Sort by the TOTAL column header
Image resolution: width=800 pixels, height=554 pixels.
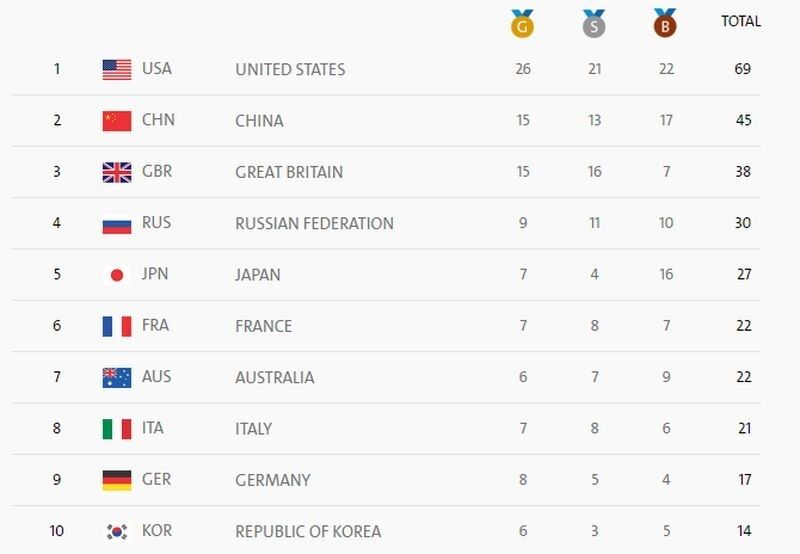pyautogui.click(x=741, y=21)
